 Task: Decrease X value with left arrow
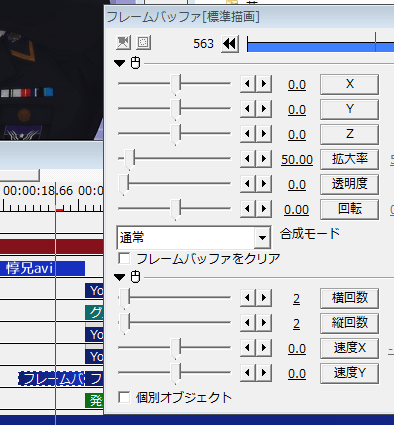pos(248,84)
